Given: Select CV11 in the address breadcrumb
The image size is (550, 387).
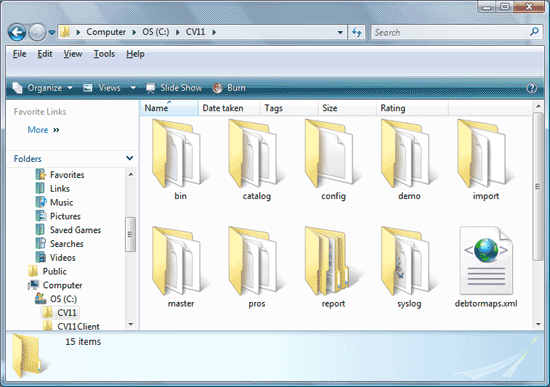Looking at the screenshot, I should [x=195, y=32].
